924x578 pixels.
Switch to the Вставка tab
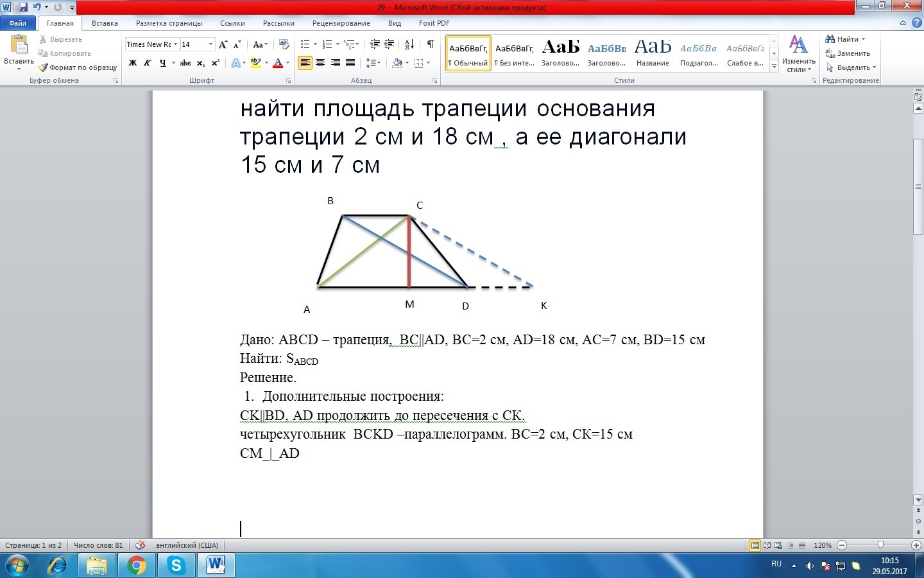(x=105, y=23)
